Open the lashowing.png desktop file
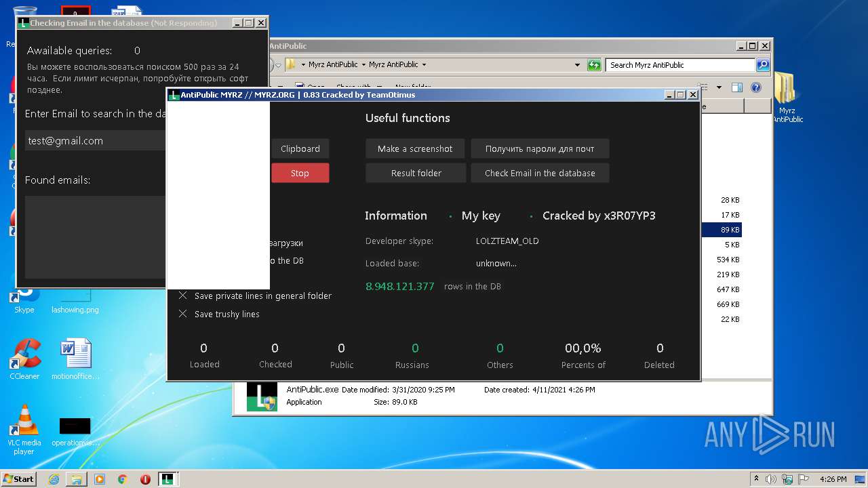868x488 pixels. pos(75,302)
